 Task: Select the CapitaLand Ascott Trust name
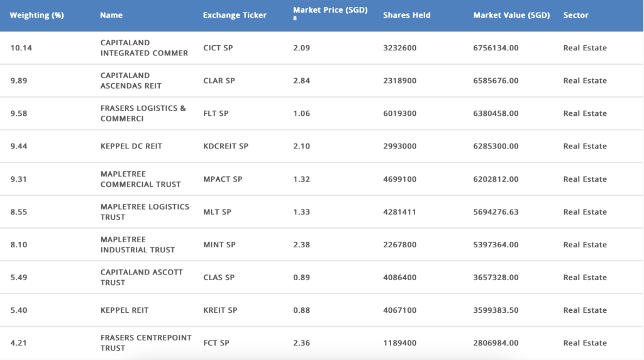click(x=142, y=278)
